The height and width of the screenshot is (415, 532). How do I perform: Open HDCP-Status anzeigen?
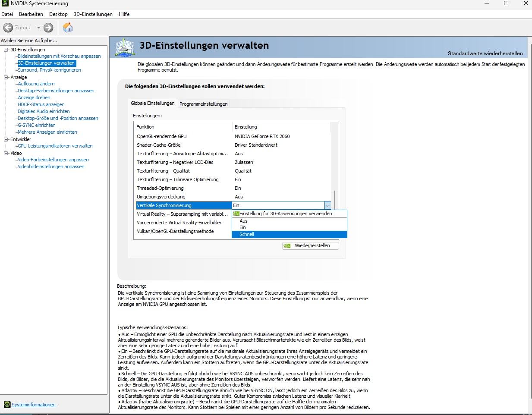[x=41, y=104]
